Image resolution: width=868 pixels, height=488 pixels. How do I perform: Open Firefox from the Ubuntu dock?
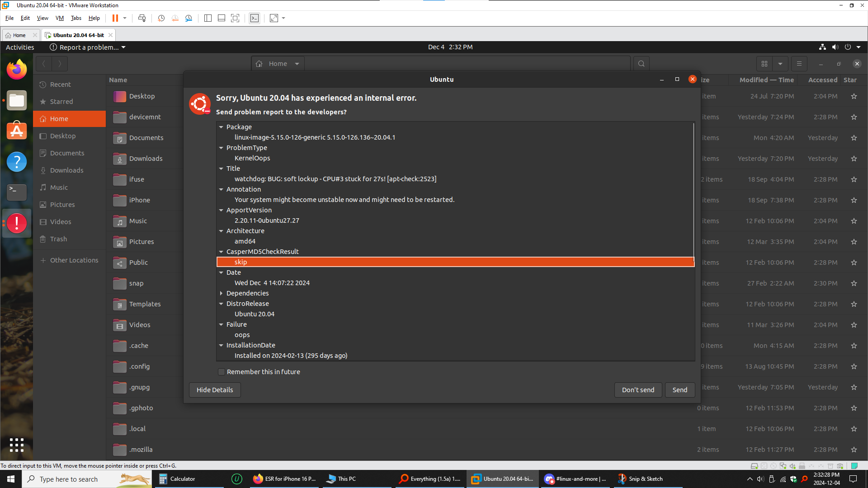(17, 69)
